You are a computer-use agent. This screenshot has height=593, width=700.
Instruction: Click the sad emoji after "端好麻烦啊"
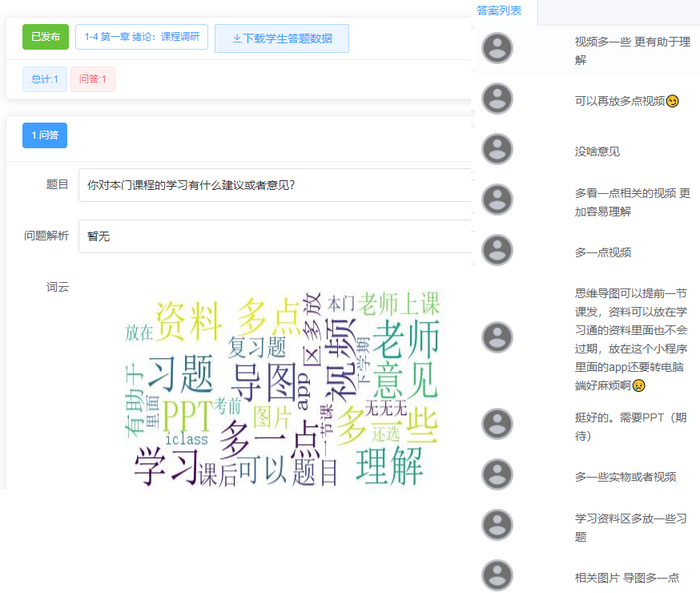pyautogui.click(x=639, y=385)
